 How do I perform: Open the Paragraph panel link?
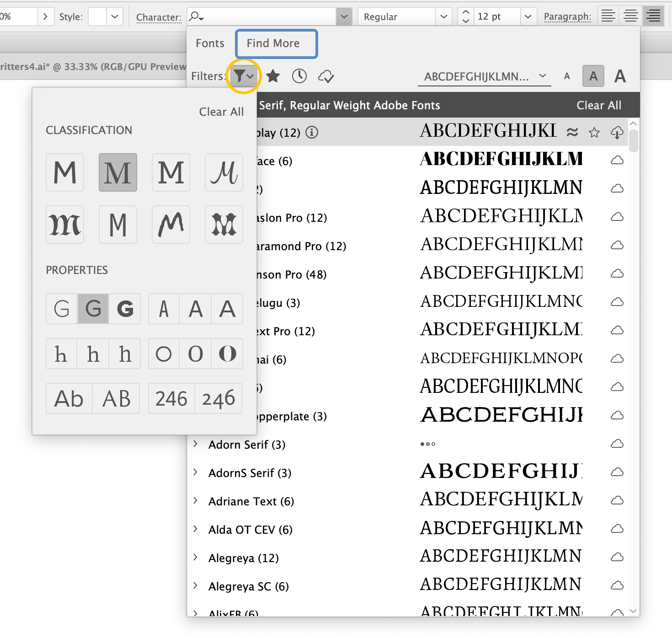point(567,16)
